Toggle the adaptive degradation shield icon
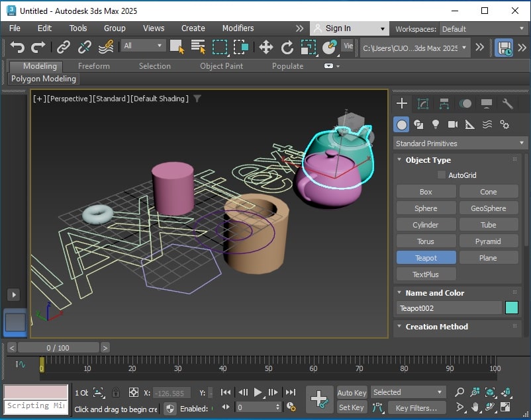 (x=169, y=409)
